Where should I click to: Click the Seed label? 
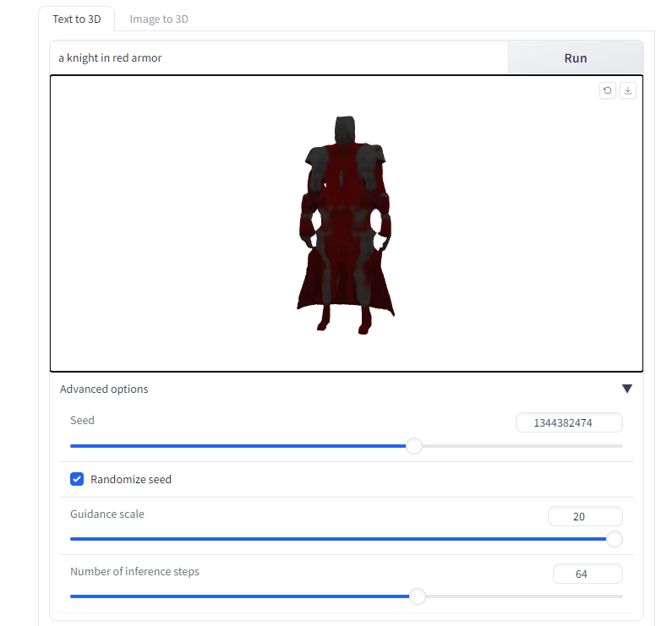(82, 420)
